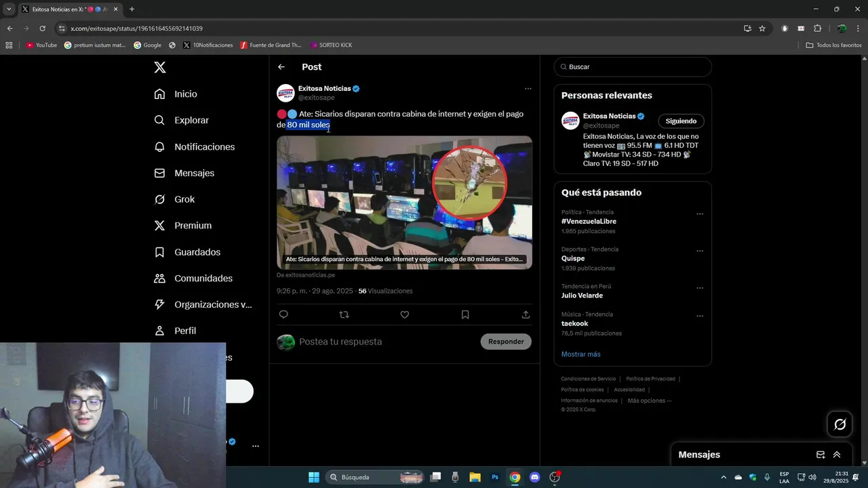The width and height of the screenshot is (868, 488).
Task: Open options for Quispe trend
Action: click(700, 251)
